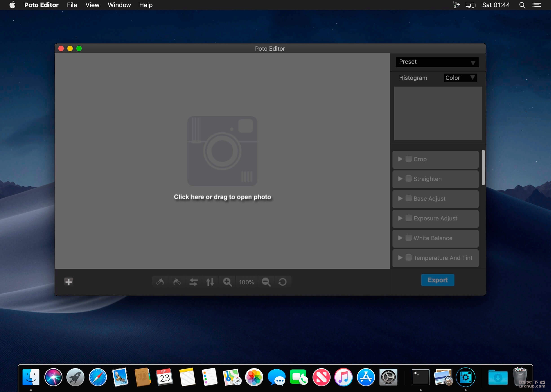Rotate photo right with clockwise icon
The image size is (551, 392).
pos(177,282)
